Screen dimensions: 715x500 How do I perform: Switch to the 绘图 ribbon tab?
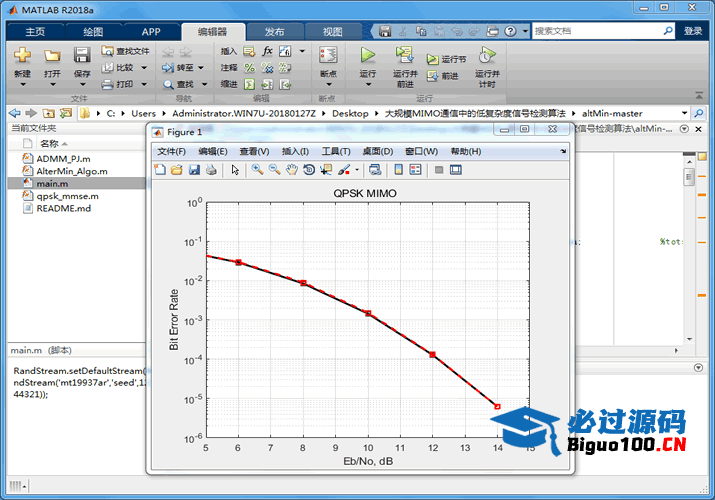click(x=93, y=31)
